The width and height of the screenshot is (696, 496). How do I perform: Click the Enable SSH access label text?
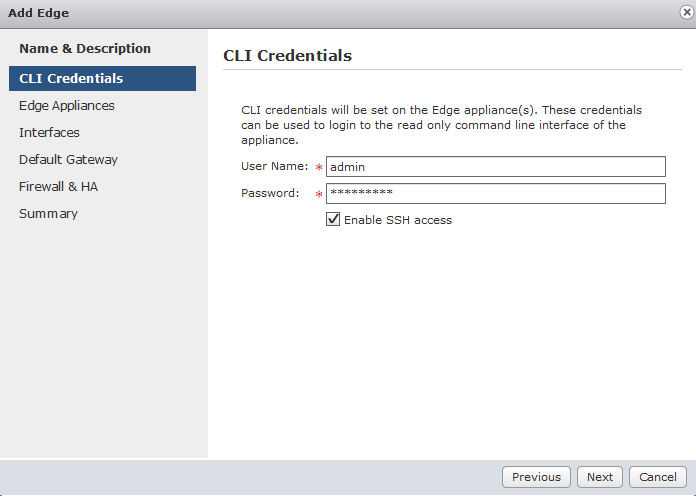pos(398,220)
